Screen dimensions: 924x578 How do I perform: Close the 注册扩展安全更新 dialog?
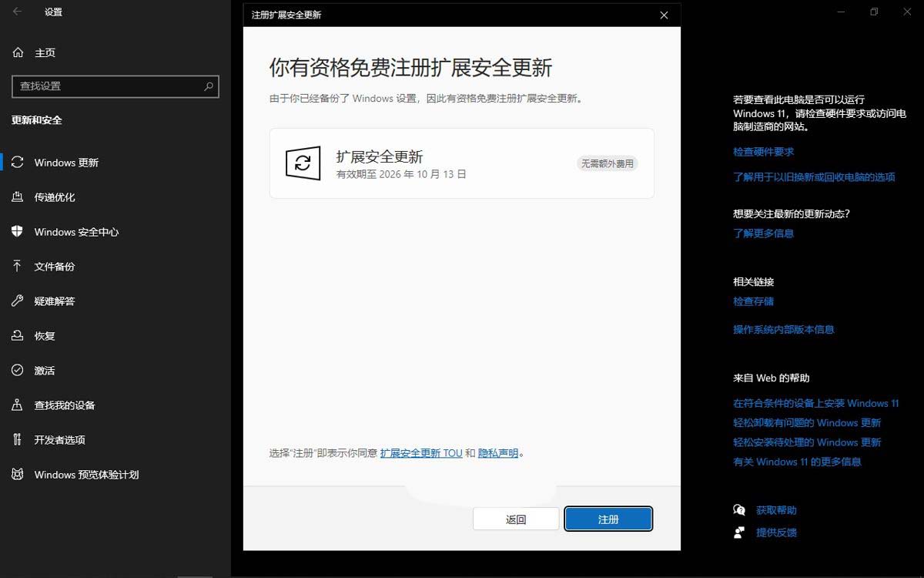click(664, 15)
